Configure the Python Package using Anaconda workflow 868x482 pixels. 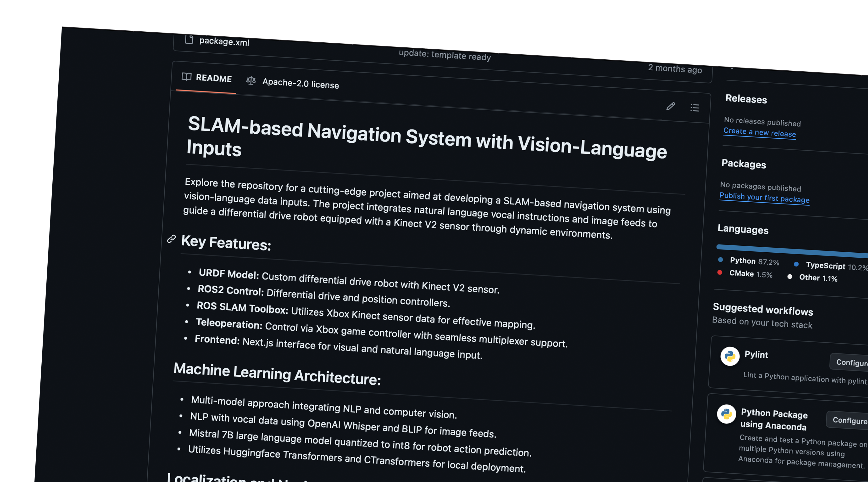847,420
